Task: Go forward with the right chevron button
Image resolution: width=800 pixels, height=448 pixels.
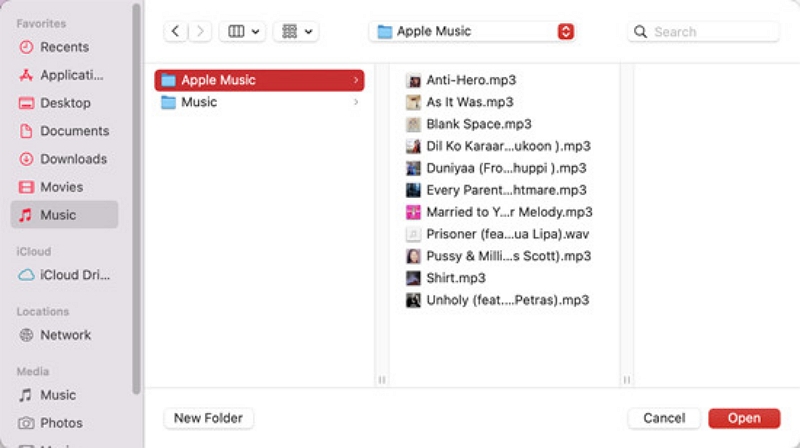Action: point(200,32)
